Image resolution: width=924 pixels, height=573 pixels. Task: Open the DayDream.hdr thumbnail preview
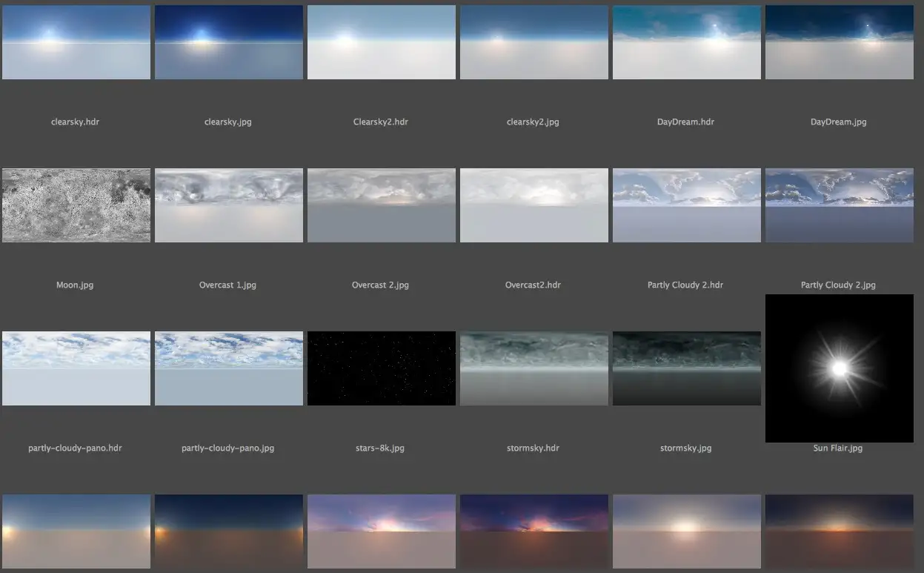687,42
